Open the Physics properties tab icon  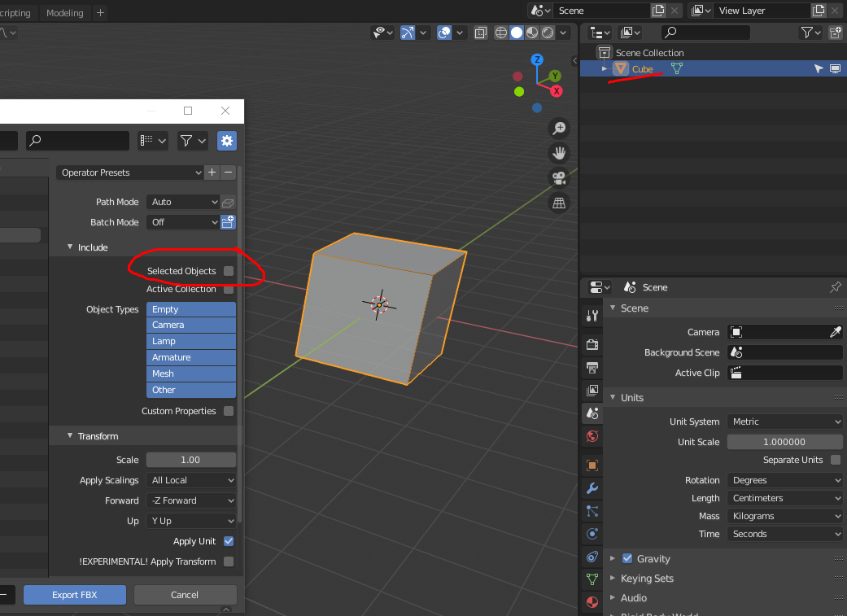(x=592, y=534)
